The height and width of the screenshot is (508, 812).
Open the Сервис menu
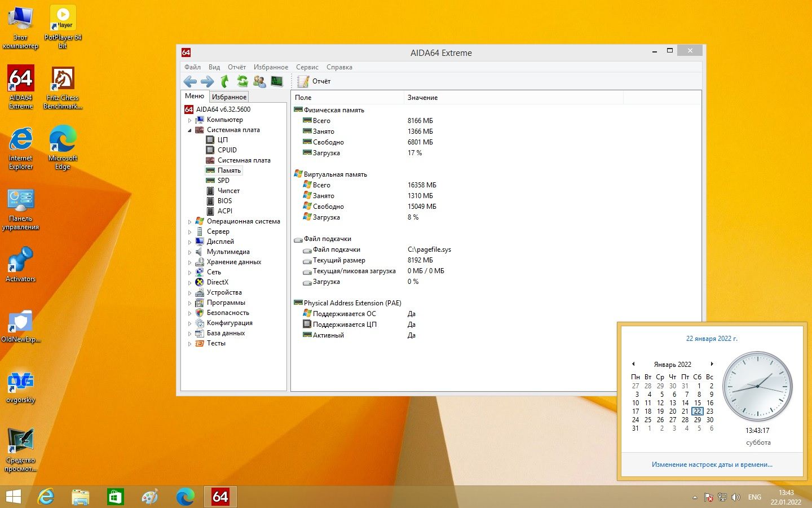(x=307, y=67)
